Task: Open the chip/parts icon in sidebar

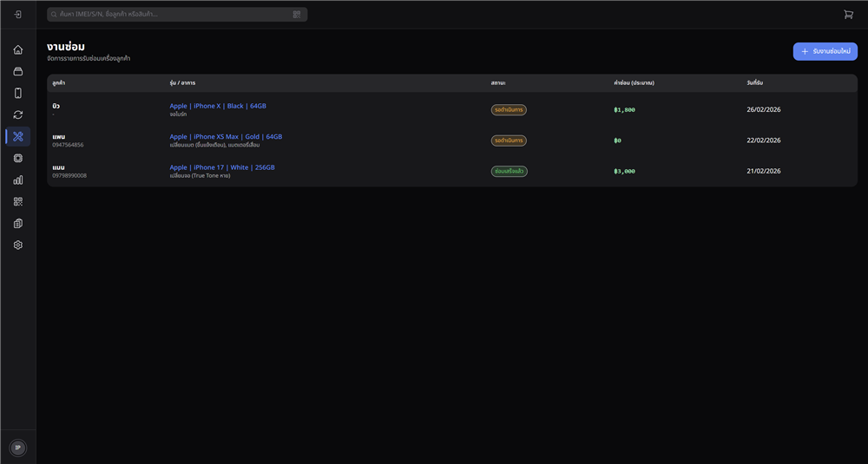Action: pyautogui.click(x=17, y=158)
